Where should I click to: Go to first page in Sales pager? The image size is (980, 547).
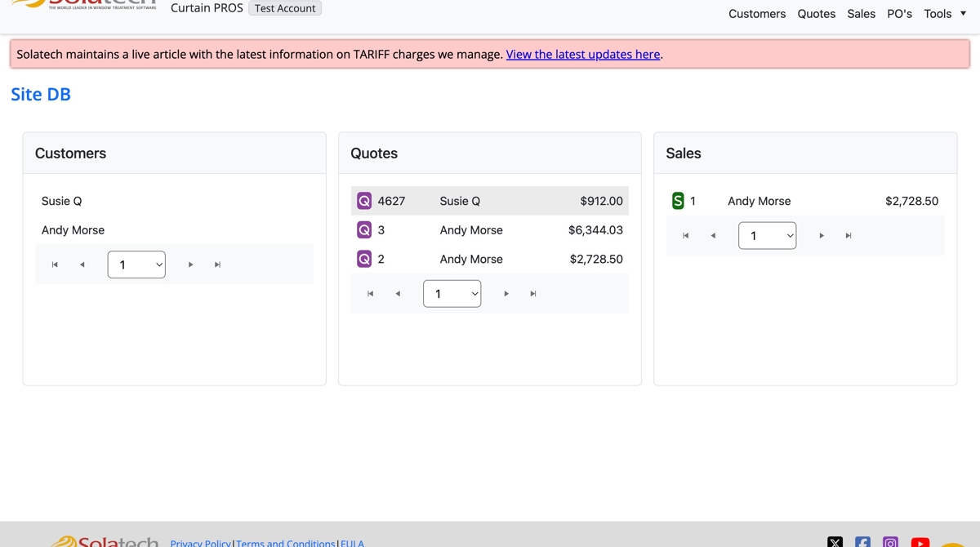coord(685,236)
